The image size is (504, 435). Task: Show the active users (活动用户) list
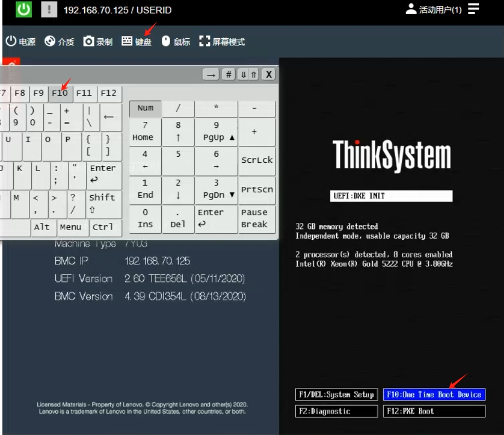point(433,10)
